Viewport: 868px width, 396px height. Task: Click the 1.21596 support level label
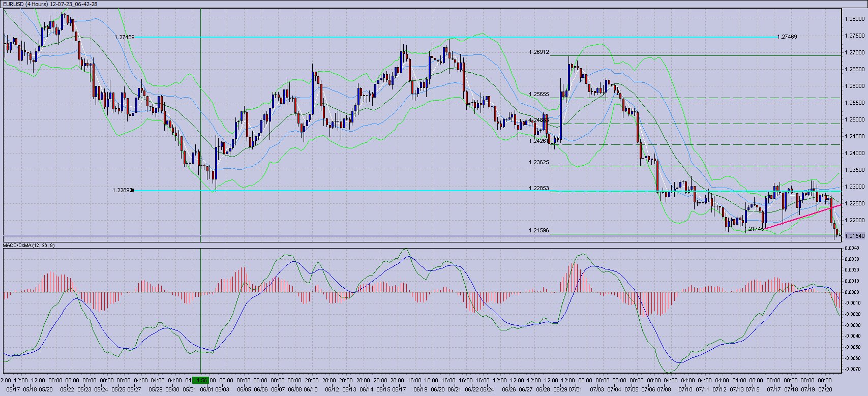click(x=538, y=230)
